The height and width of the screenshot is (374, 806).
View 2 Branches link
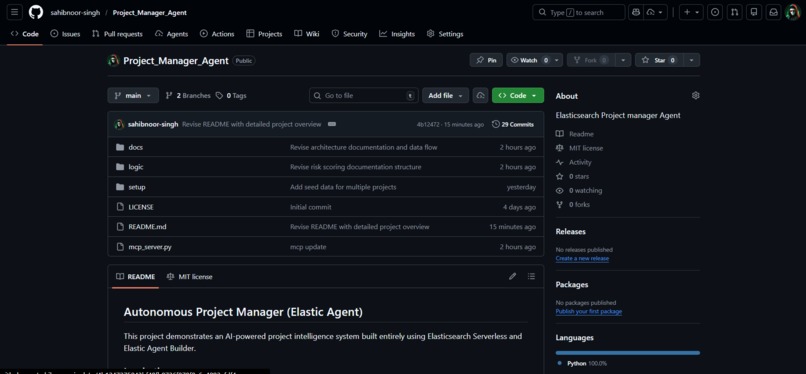(x=188, y=96)
